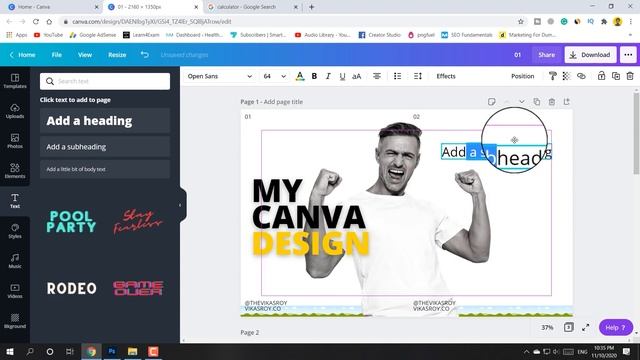The height and width of the screenshot is (360, 640).
Task: Toggle underline formatting
Action: [342, 76]
